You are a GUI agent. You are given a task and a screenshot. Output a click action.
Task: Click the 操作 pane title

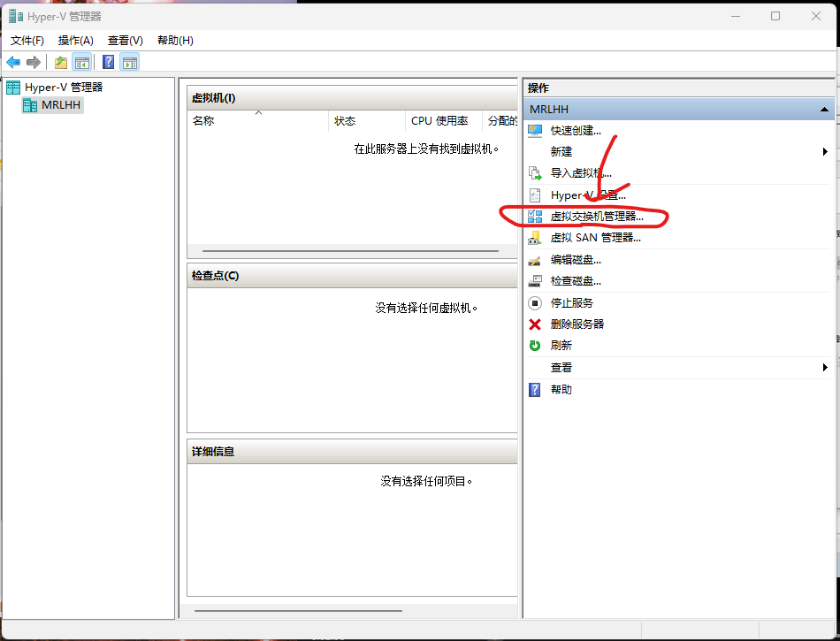[x=538, y=88]
